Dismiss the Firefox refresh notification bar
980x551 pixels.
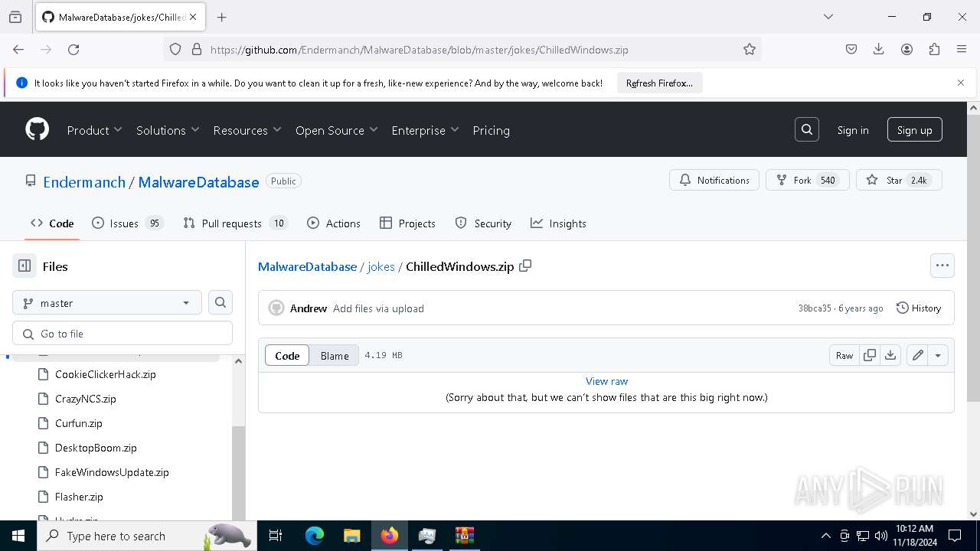pyautogui.click(x=961, y=83)
